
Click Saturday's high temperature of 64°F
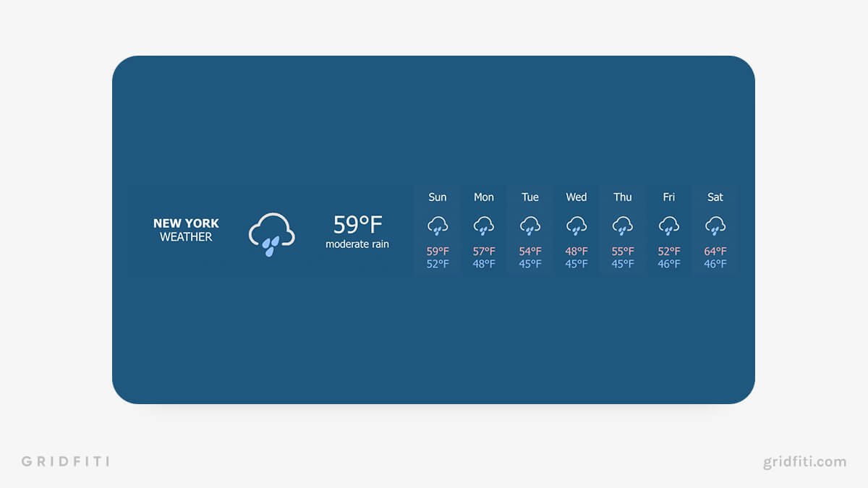pos(715,251)
